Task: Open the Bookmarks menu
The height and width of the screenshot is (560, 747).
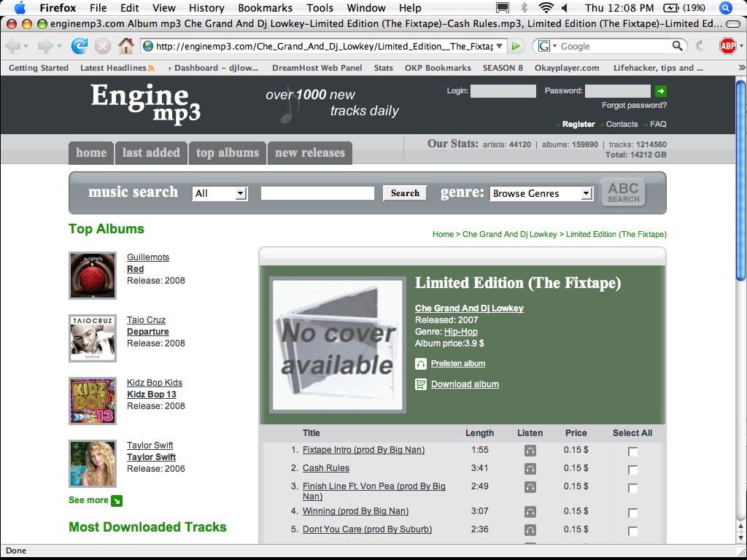Action: 265,8
